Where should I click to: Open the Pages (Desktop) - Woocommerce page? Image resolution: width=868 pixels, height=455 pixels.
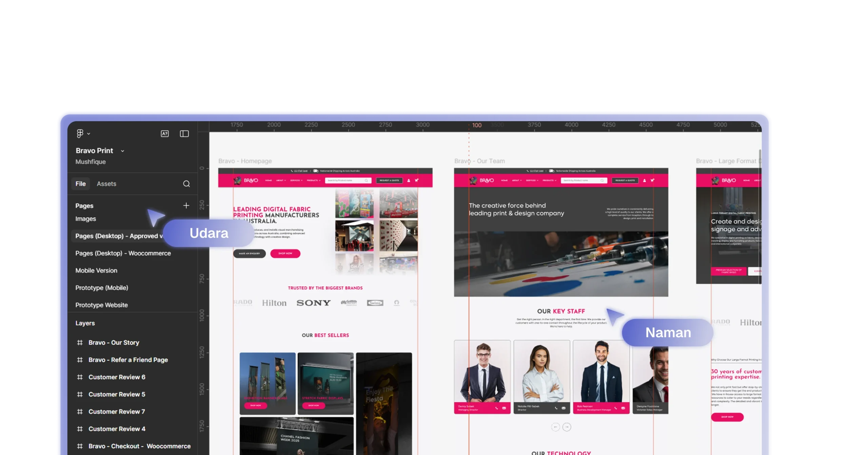(x=123, y=253)
